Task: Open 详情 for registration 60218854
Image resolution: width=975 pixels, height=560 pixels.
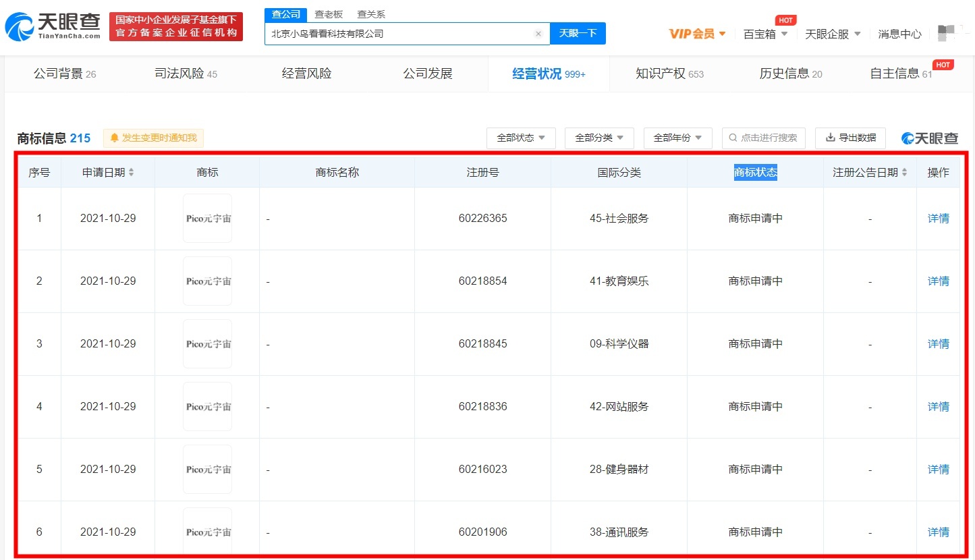Action: point(938,281)
